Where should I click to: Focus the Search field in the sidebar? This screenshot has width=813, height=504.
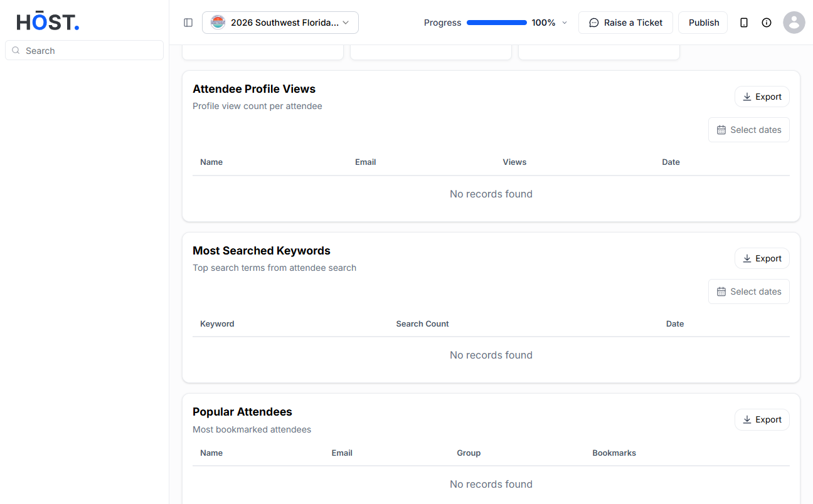pyautogui.click(x=84, y=50)
